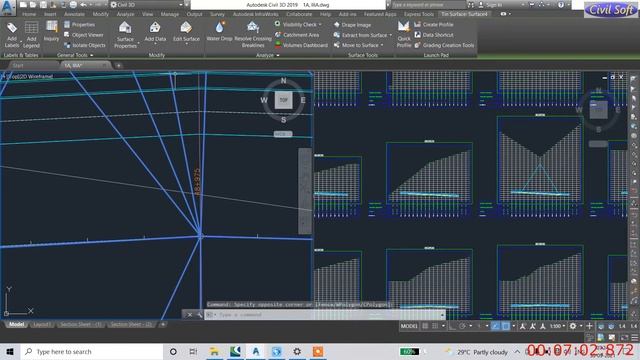
Task: Open the Autodesk application menu logo
Action: coord(8,7)
